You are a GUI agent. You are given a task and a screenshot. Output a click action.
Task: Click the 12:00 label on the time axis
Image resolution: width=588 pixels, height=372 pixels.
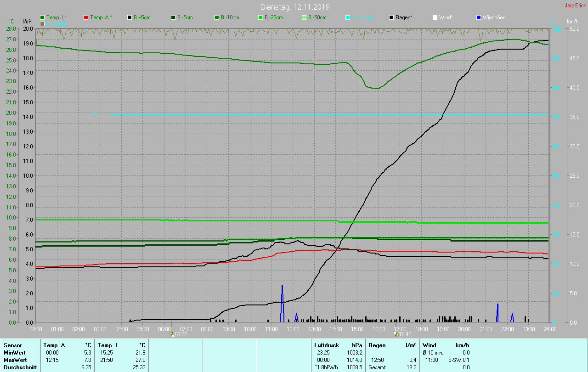[293, 329]
